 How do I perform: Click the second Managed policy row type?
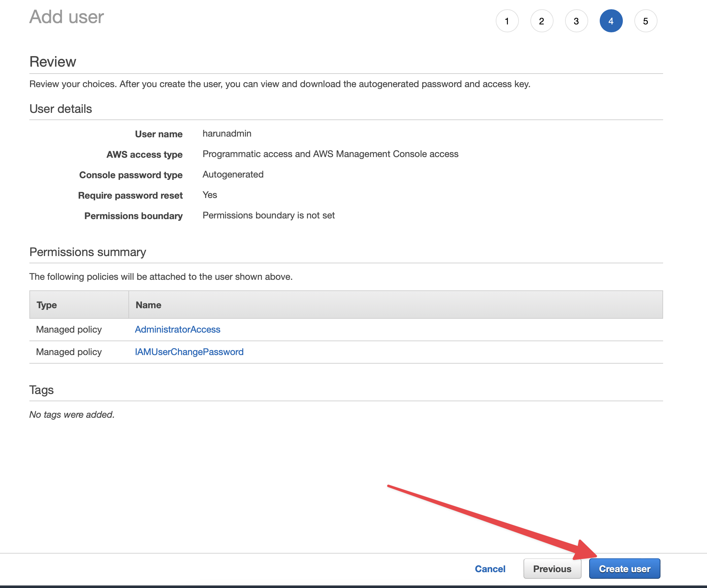69,352
